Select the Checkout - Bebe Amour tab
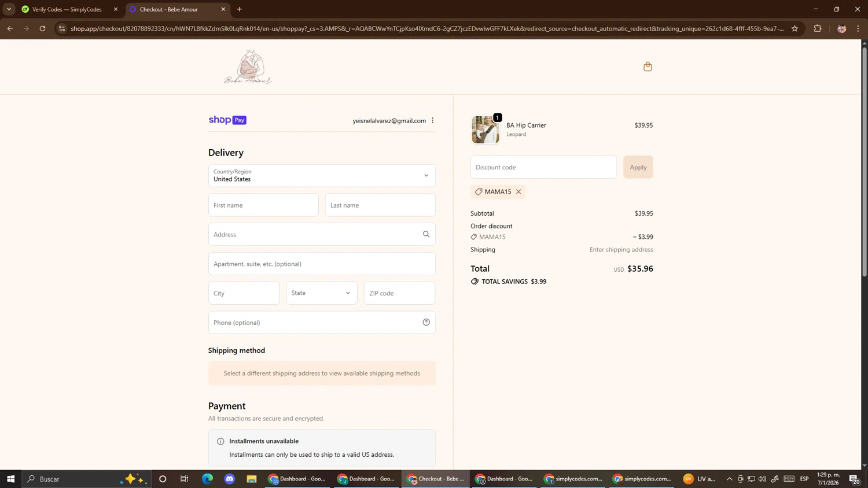 pyautogui.click(x=177, y=9)
